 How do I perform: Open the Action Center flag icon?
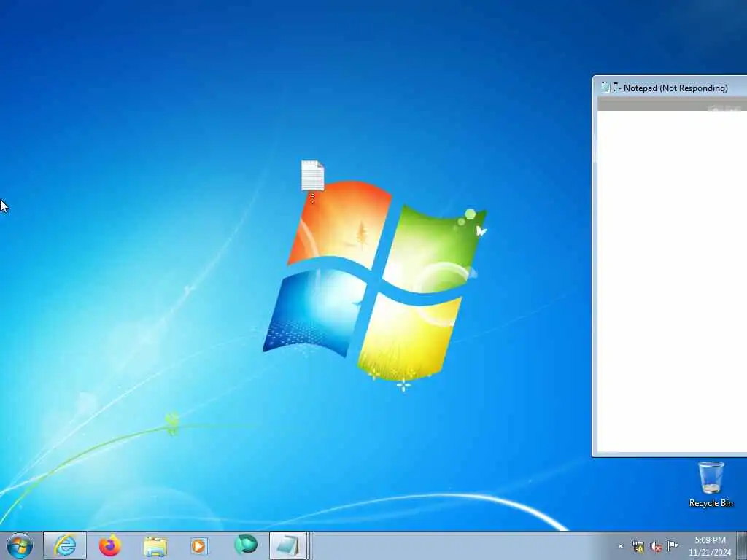point(673,545)
